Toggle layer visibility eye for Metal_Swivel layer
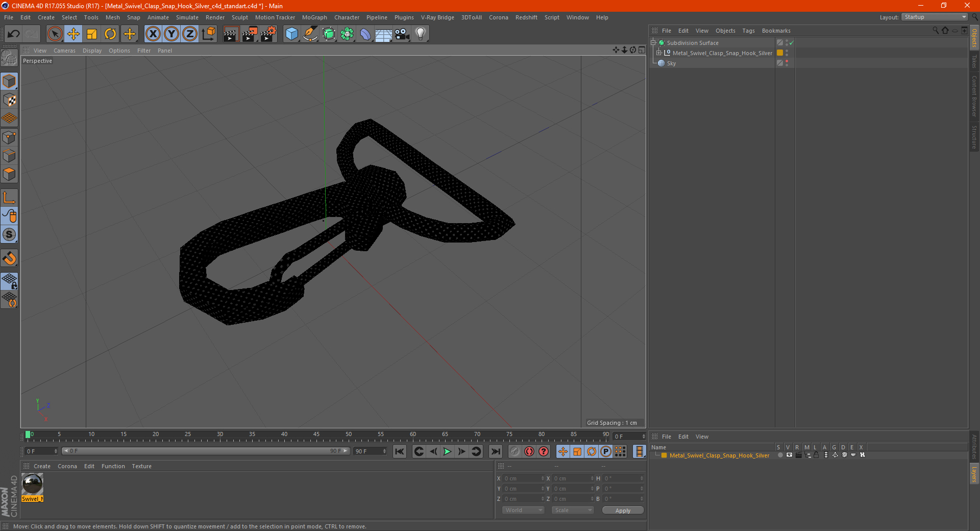The image size is (980, 531). tap(789, 455)
